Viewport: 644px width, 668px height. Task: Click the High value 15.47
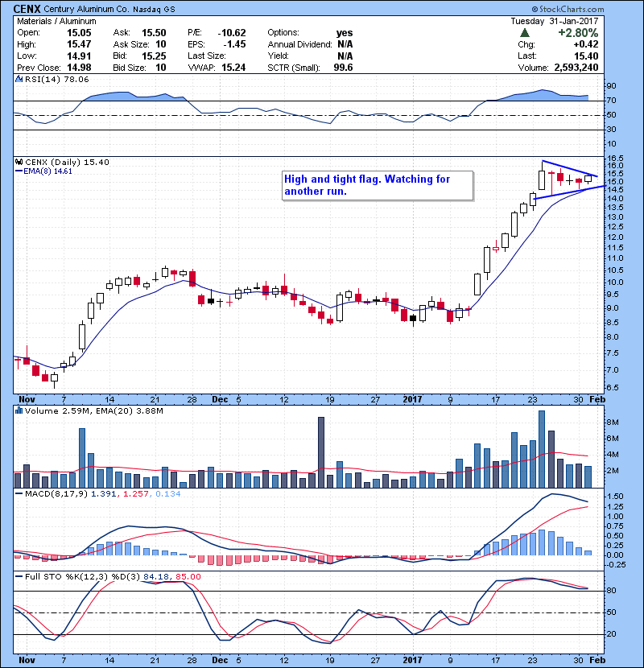tap(79, 44)
